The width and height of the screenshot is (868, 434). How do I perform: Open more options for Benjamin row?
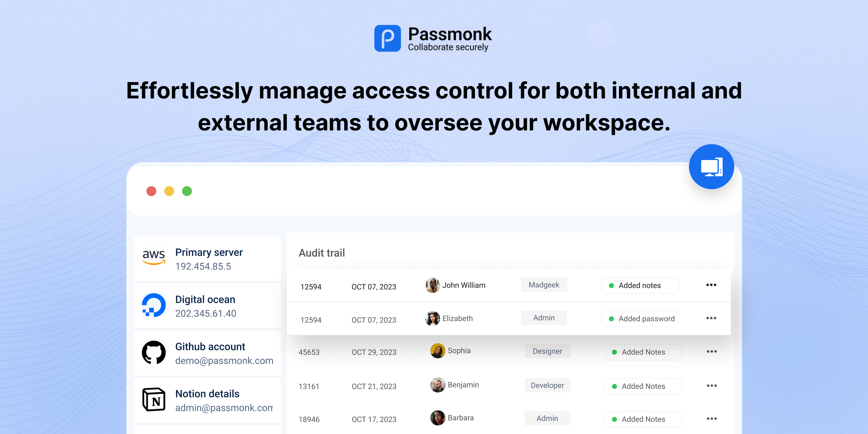pyautogui.click(x=712, y=386)
